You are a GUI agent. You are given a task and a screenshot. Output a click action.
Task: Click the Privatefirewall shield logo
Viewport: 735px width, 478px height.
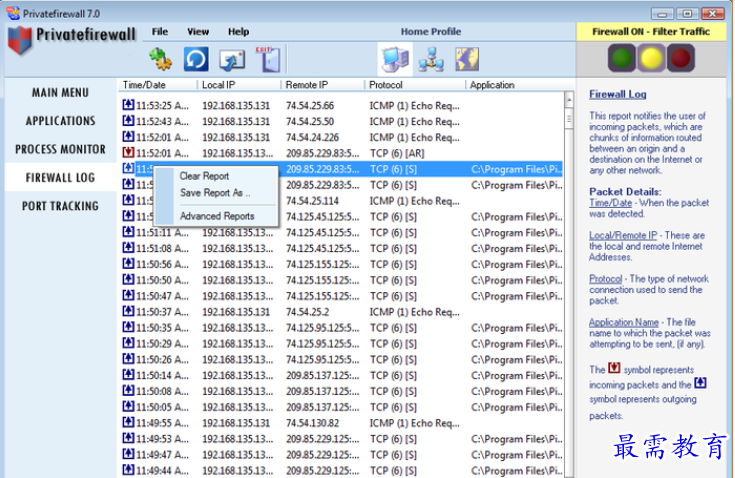coord(20,41)
